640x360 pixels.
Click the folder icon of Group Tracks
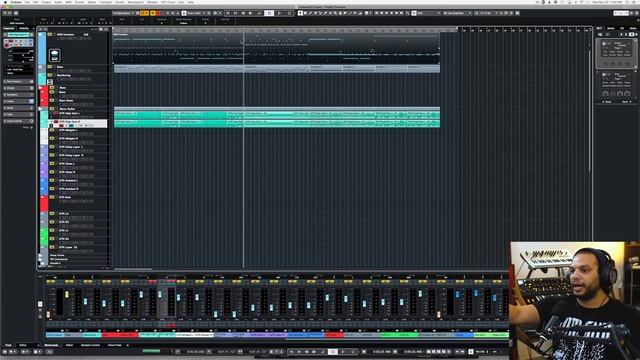pyautogui.click(x=40, y=256)
